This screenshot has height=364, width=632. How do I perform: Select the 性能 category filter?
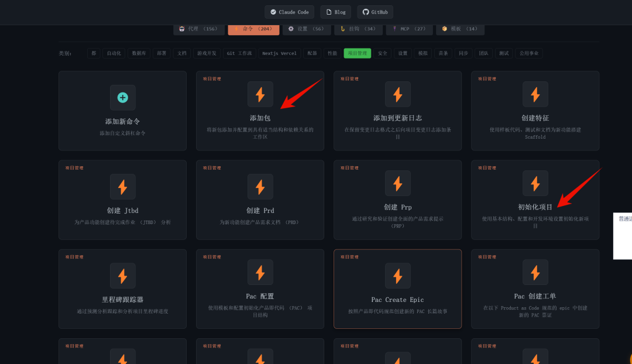[x=332, y=53]
